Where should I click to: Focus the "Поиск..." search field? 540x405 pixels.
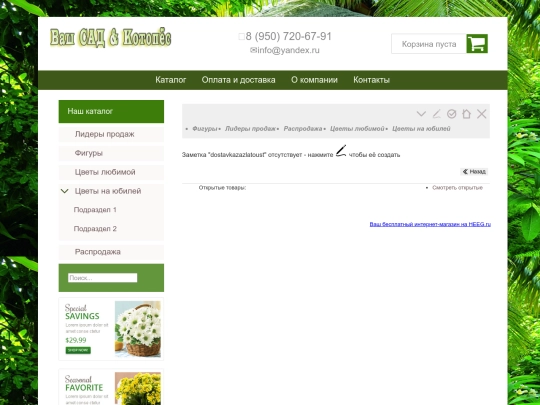coord(103,278)
